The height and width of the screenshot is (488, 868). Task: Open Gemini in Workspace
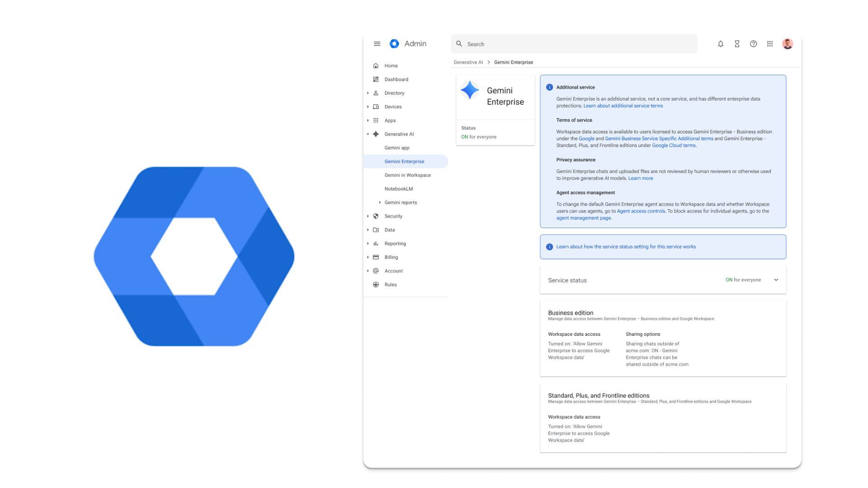[x=407, y=175]
